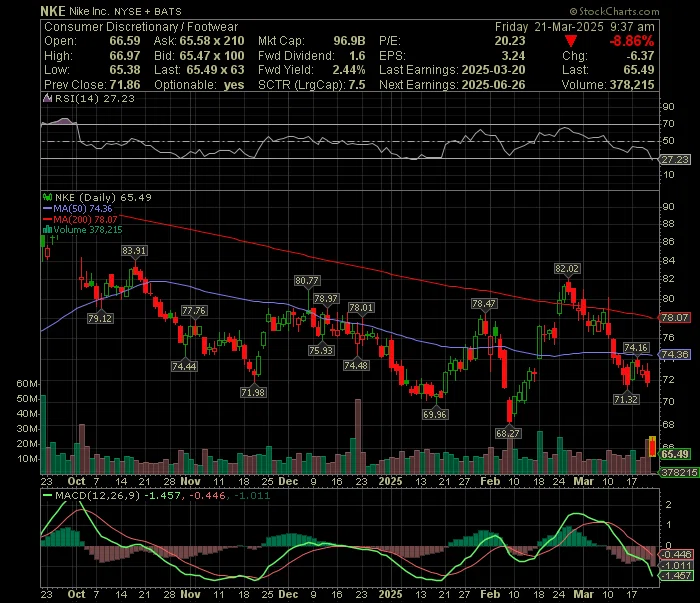Click the Consumer Discretionary / Footwear sector text

tap(141, 27)
